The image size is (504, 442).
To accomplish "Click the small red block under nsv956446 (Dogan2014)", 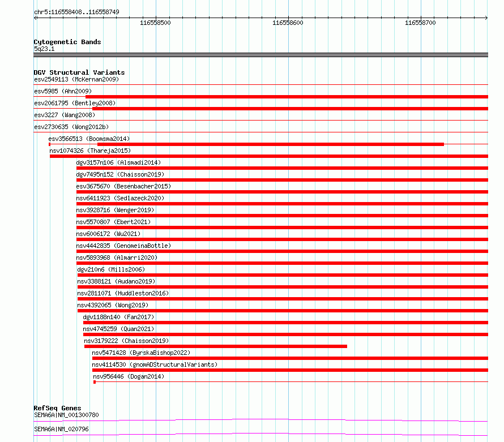I will pos(95,382).
